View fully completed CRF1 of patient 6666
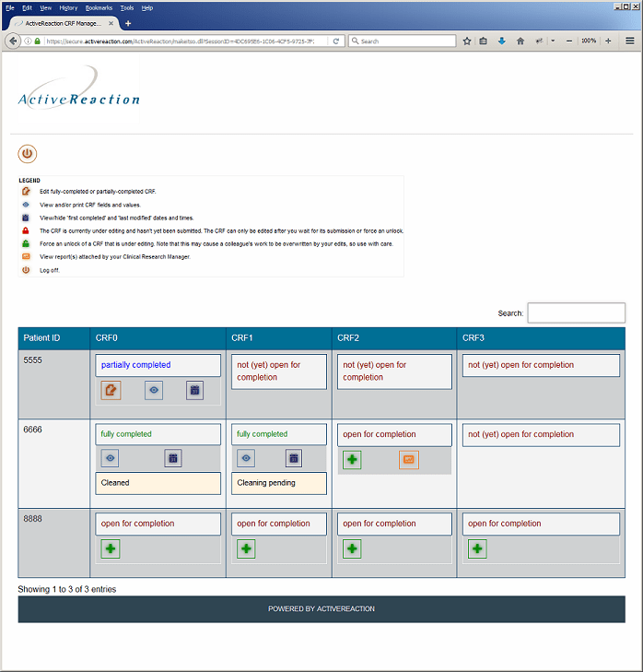The height and width of the screenshot is (672, 643). (x=246, y=458)
